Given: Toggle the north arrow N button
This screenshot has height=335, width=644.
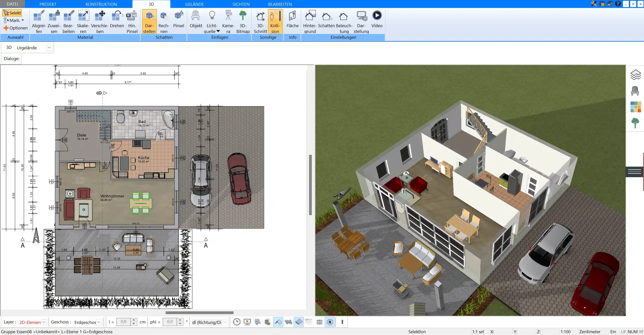Looking at the screenshot, I should (x=330, y=322).
